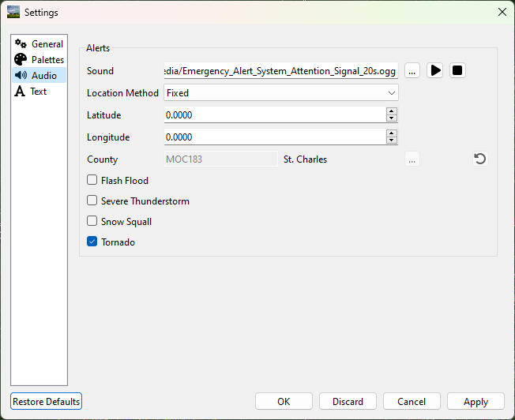Viewport: 515px width, 420px height.
Task: Switch to the Audio settings category
Action: pyautogui.click(x=39, y=76)
